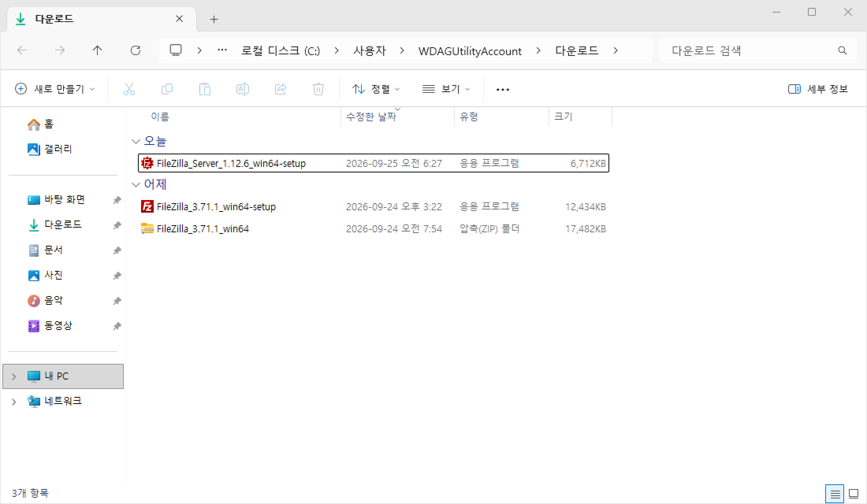
Task: Open the three-dot more options menu
Action: coord(502,89)
